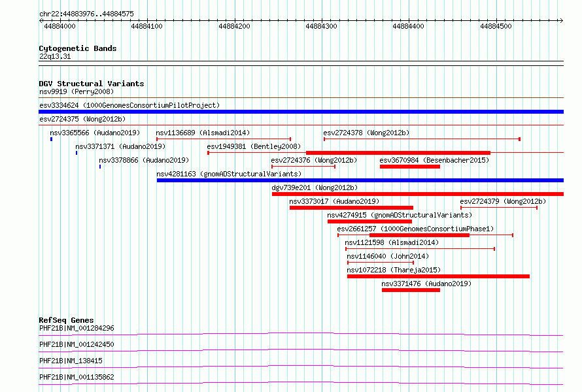Click the thick esv1949381 red bar

(398, 153)
